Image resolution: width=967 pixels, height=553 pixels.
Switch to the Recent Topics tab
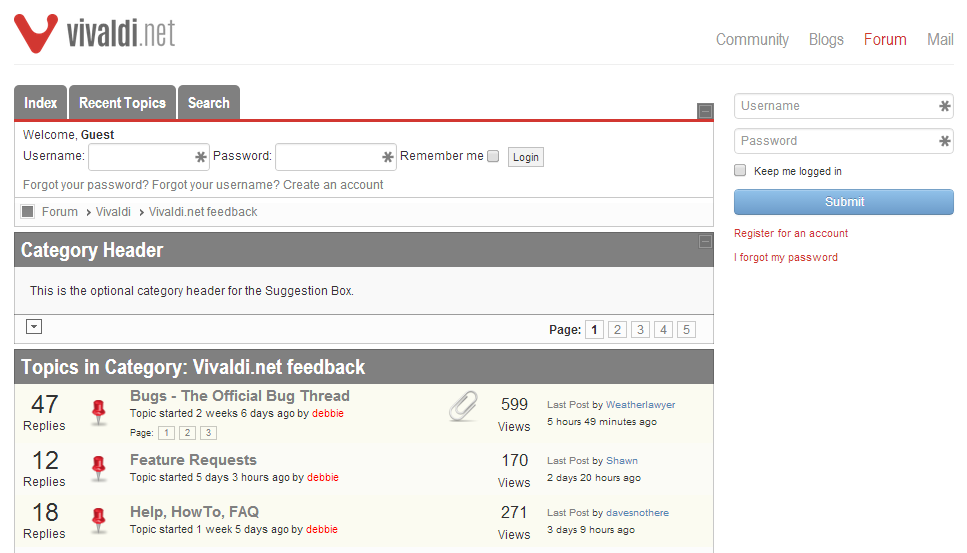click(122, 103)
